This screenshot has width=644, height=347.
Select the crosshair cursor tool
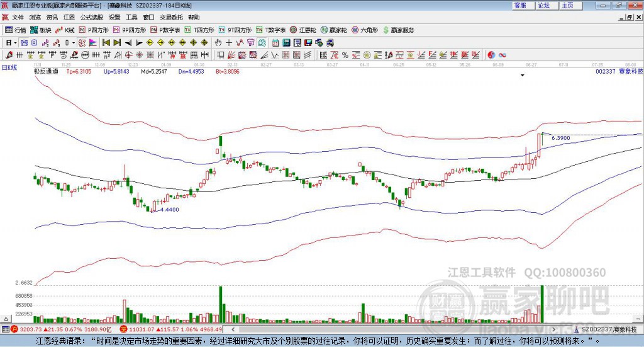tap(229, 43)
